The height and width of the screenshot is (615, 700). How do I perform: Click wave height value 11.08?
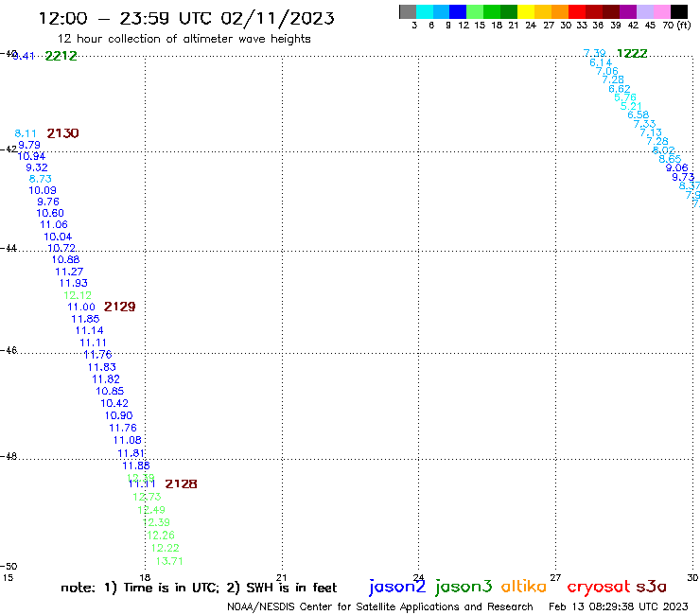tap(128, 440)
